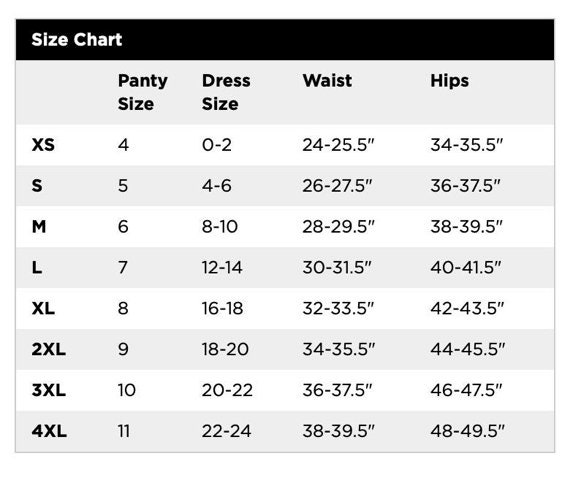579x480 pixels.
Task: Click the L size row label
Action: 37,267
